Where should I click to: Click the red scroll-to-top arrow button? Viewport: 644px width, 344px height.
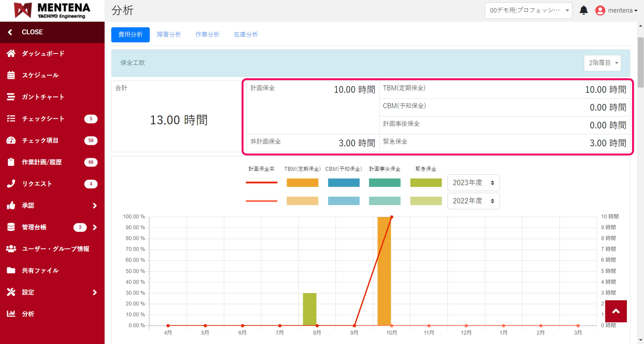tap(616, 311)
